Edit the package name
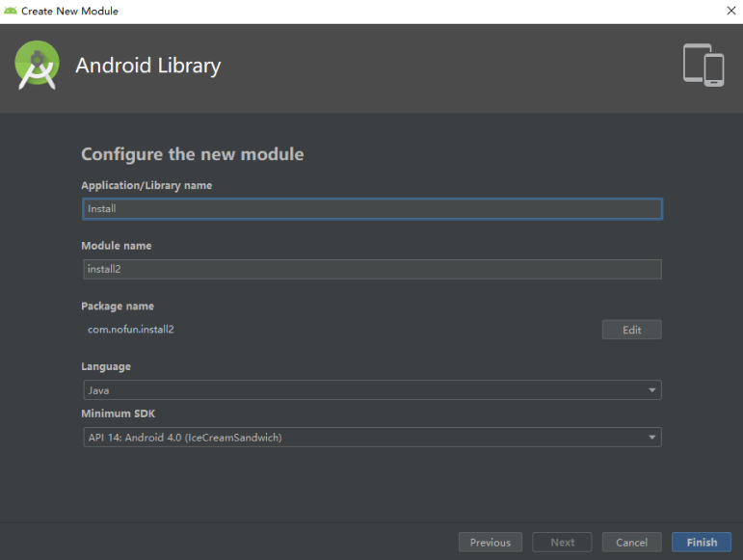743x560 pixels. click(631, 330)
